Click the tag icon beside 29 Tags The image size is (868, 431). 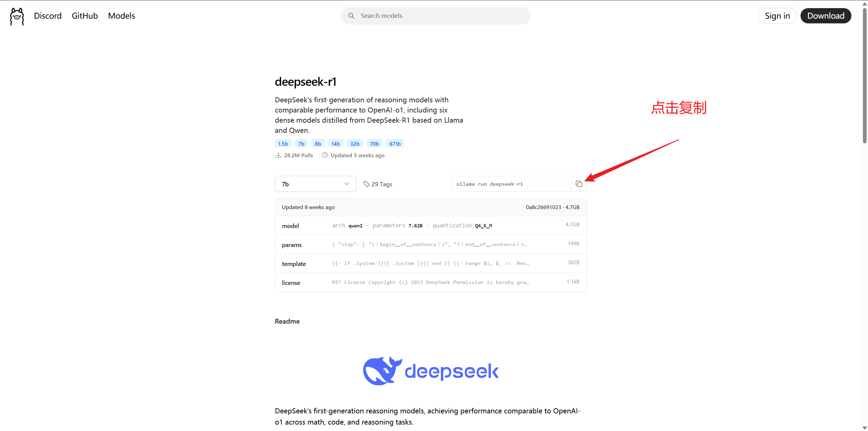coord(366,184)
